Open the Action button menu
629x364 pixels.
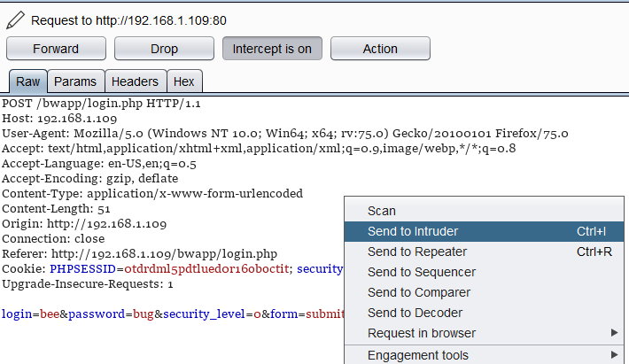click(380, 49)
